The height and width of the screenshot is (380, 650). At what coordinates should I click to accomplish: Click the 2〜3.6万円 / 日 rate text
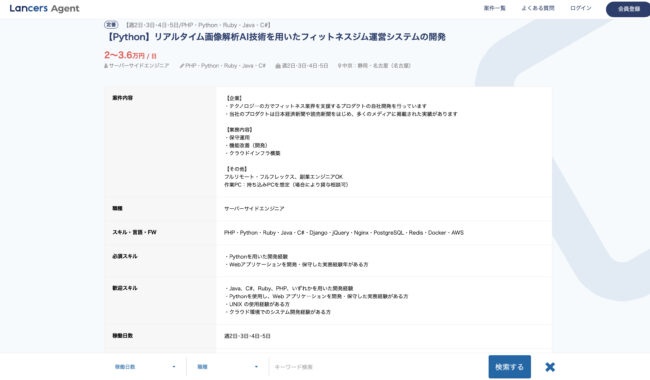(131, 55)
